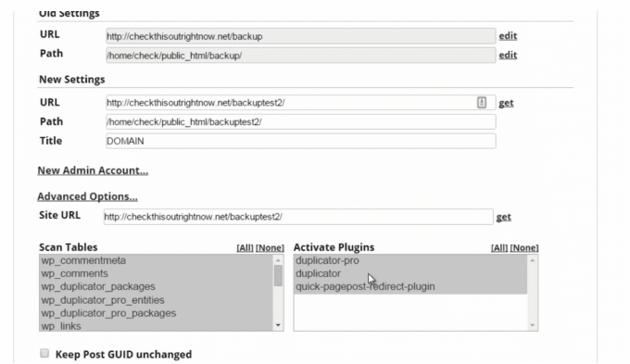Select All under Activate Plugins

click(499, 248)
